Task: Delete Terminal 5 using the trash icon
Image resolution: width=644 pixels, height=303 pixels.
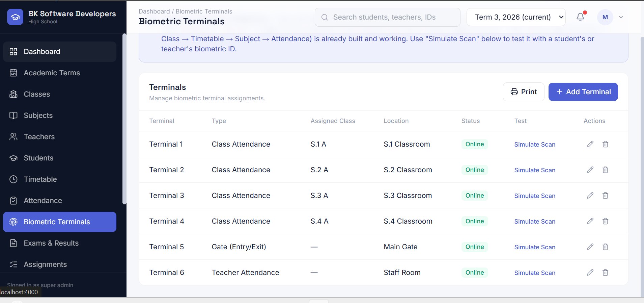Action: point(606,247)
